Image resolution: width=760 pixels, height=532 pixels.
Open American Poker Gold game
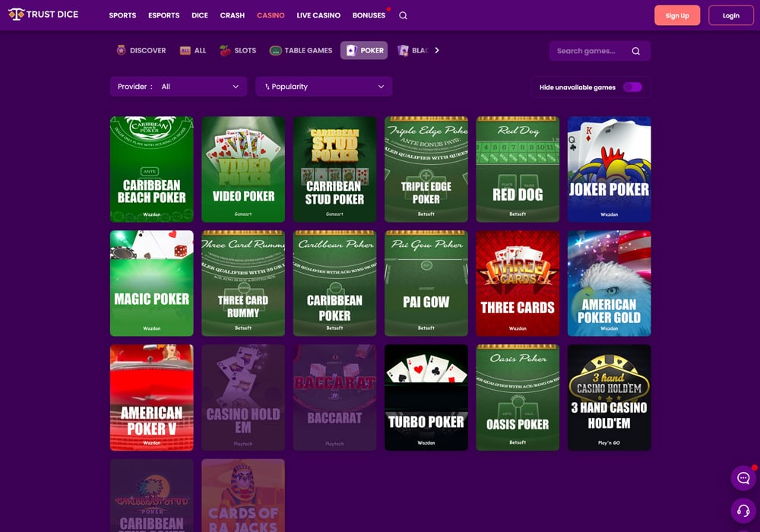tap(610, 283)
